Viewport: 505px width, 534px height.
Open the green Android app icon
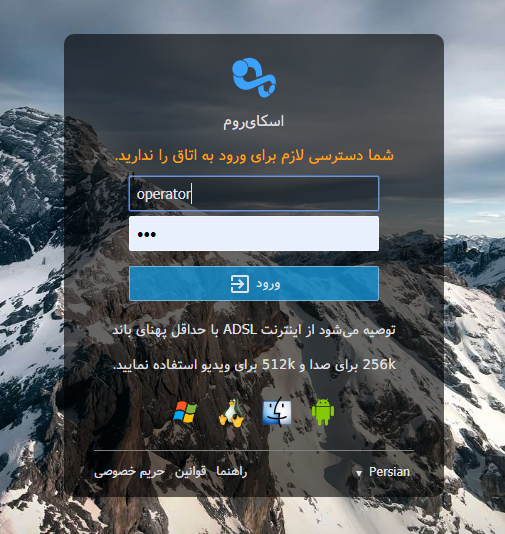tap(323, 412)
